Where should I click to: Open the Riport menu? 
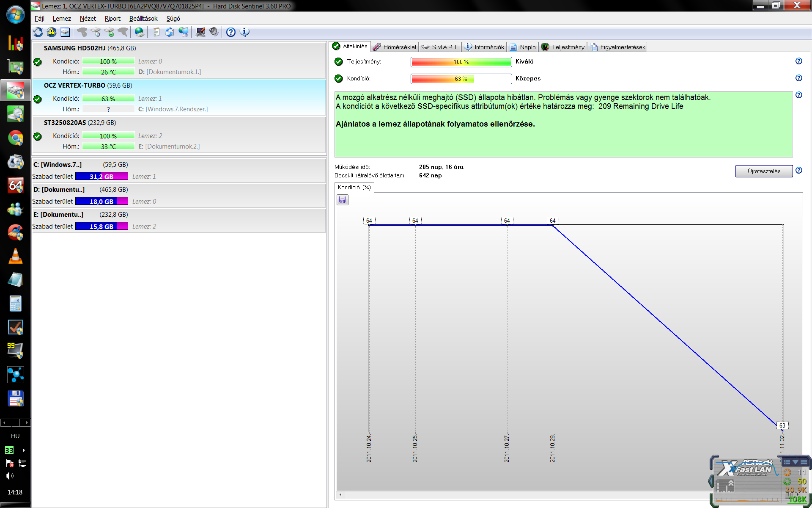(112, 19)
